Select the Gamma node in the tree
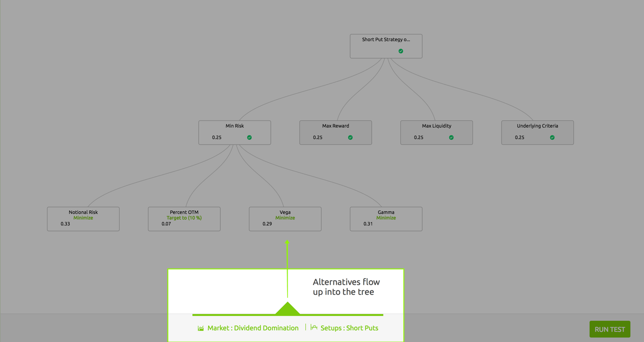The width and height of the screenshot is (644, 342). click(x=386, y=212)
